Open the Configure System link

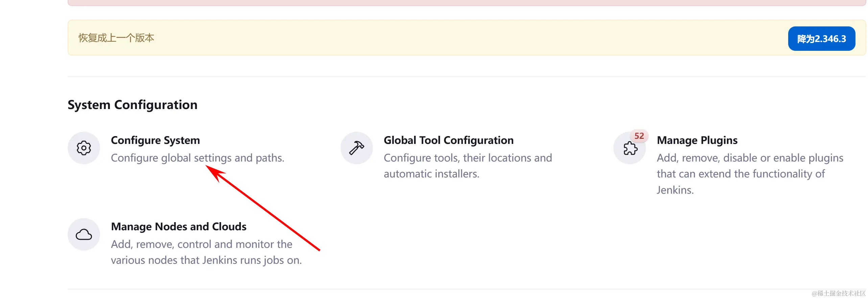(x=155, y=140)
